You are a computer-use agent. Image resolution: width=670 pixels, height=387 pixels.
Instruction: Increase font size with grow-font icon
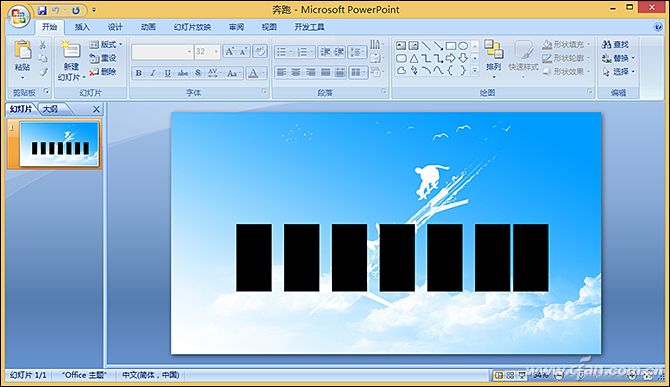(229, 52)
